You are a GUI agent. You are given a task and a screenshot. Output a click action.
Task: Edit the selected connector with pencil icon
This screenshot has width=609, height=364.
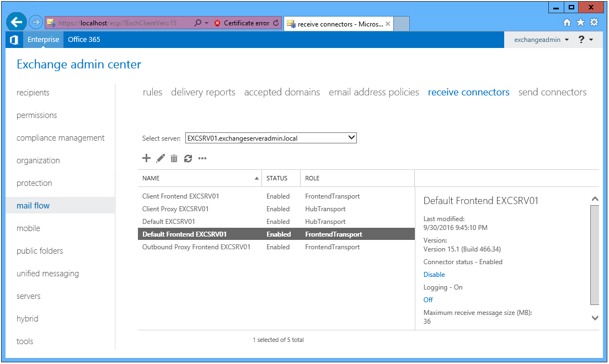pyautogui.click(x=161, y=158)
